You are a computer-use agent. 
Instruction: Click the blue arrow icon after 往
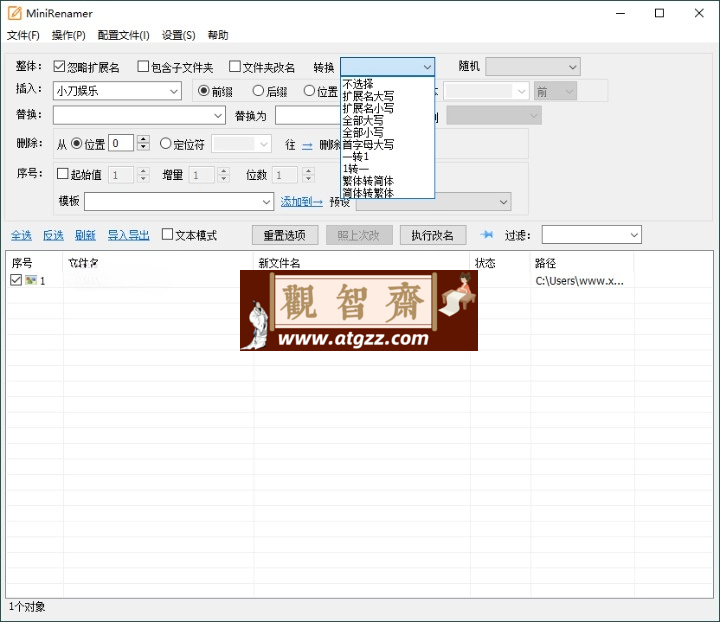pyautogui.click(x=307, y=146)
